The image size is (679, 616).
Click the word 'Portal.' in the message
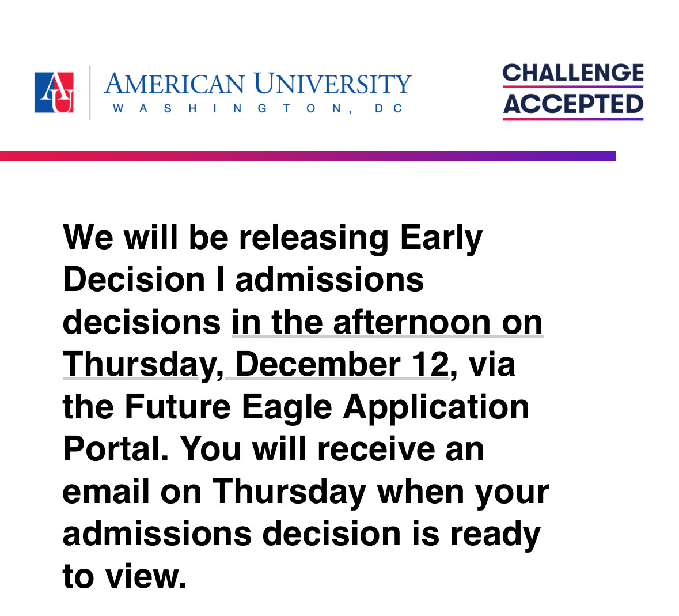pos(115,449)
